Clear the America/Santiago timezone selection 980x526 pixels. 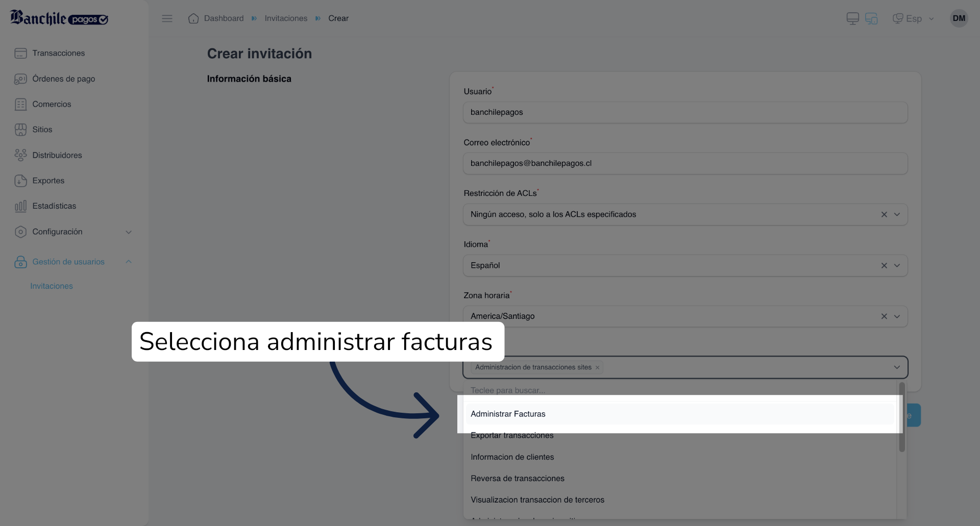point(884,316)
